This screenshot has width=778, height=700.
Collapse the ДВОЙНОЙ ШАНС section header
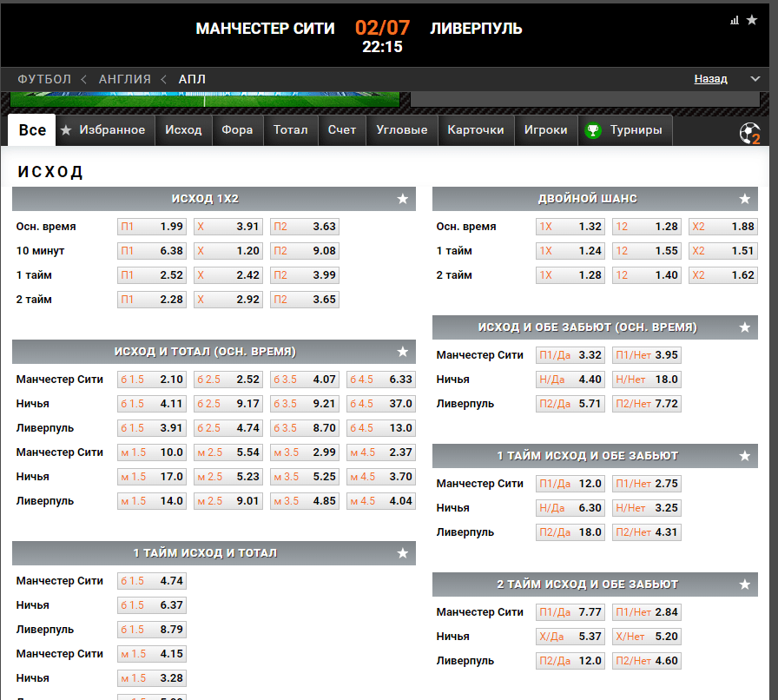click(595, 199)
